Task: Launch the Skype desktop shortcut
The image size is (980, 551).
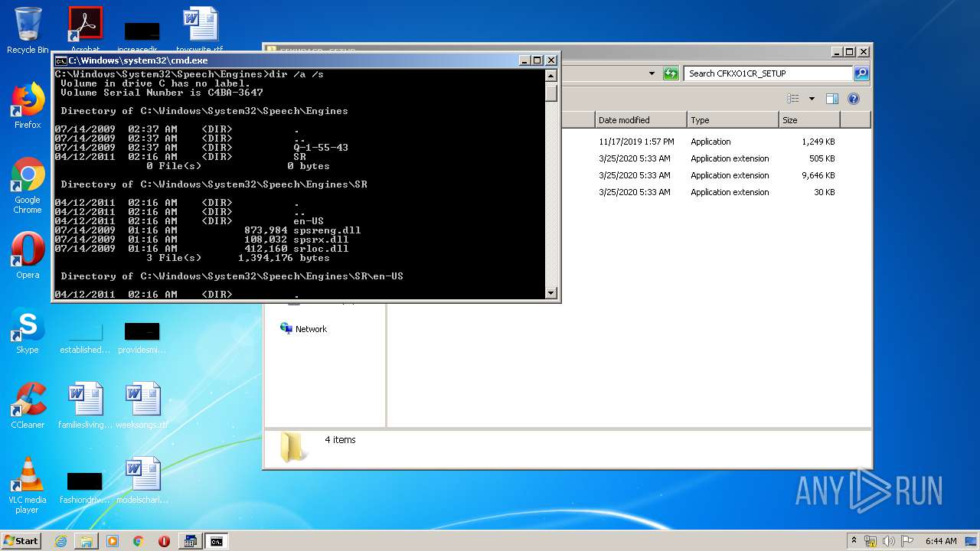Action: (x=28, y=331)
